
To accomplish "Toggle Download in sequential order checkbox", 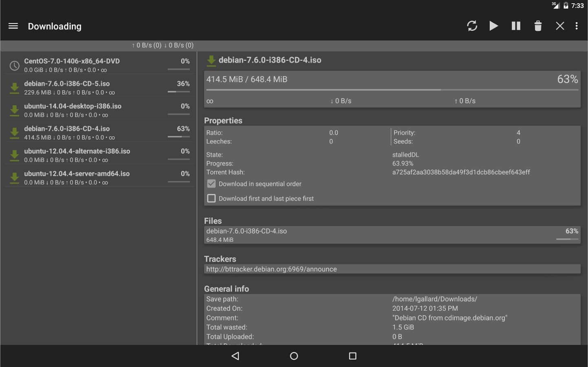I will coord(211,184).
